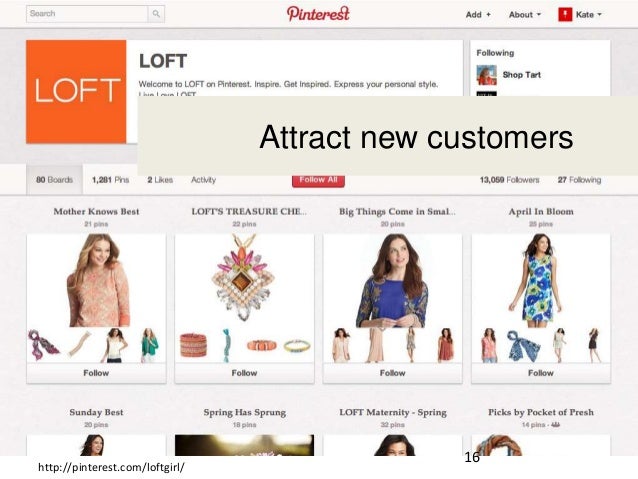Open the Add menu
This screenshot has width=638, height=479.
tap(478, 15)
